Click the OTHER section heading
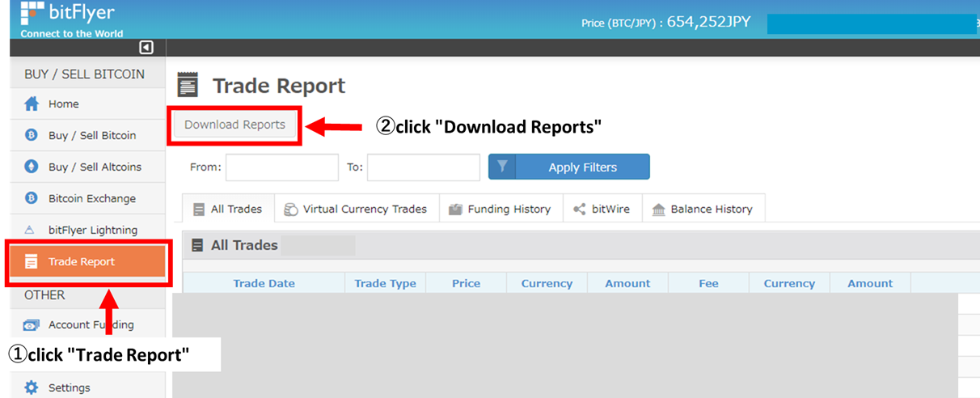This screenshot has width=980, height=398. tap(44, 295)
